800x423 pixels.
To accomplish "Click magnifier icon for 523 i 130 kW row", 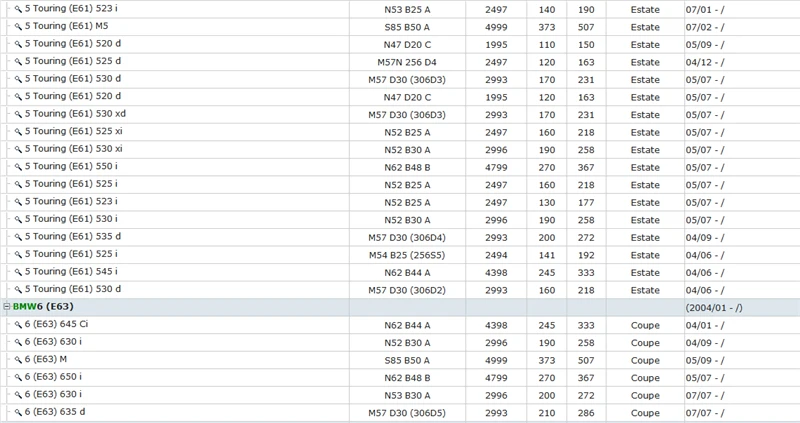I will tap(18, 202).
